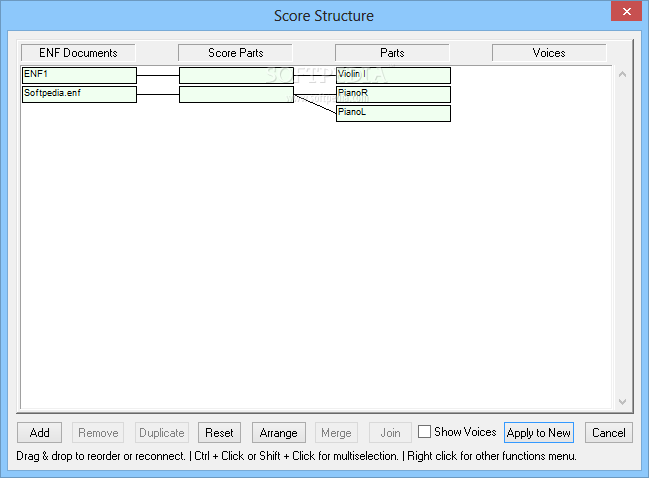
Task: Click the greyed-out Remove button
Action: point(98,432)
